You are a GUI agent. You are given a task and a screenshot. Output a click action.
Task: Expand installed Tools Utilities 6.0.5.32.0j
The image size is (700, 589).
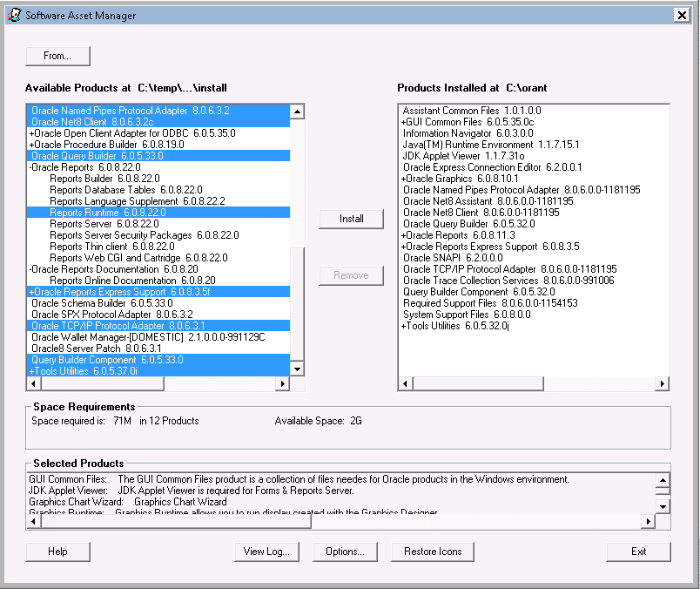pos(404,326)
